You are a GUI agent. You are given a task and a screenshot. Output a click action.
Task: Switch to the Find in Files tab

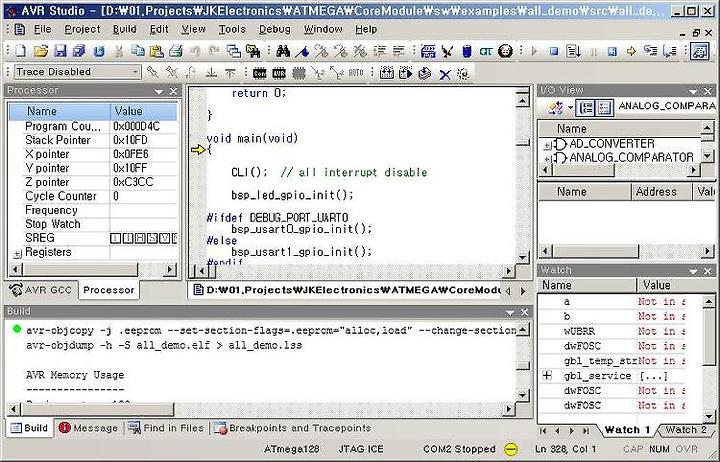(166, 428)
